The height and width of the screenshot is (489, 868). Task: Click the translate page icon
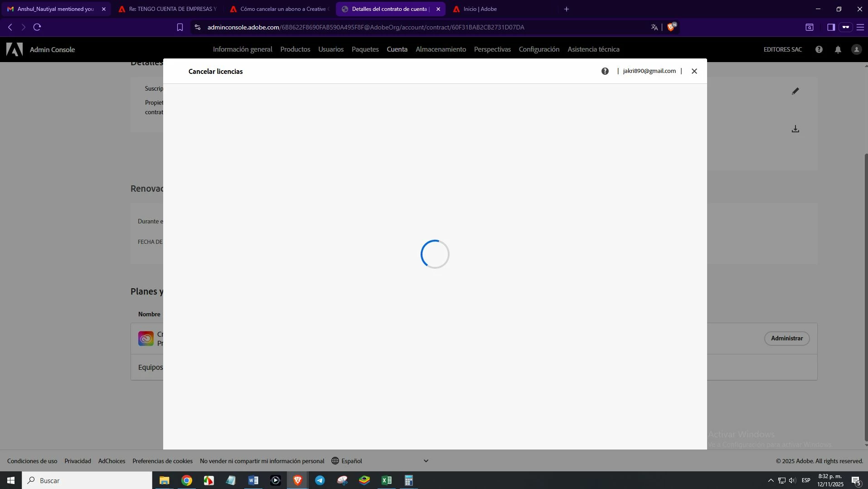coord(655,27)
